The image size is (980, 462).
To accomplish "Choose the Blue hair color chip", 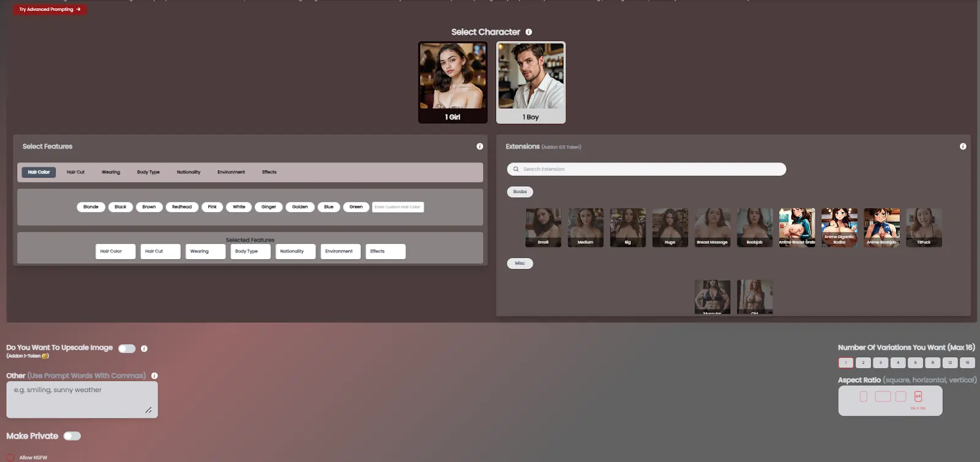I will [x=328, y=207].
